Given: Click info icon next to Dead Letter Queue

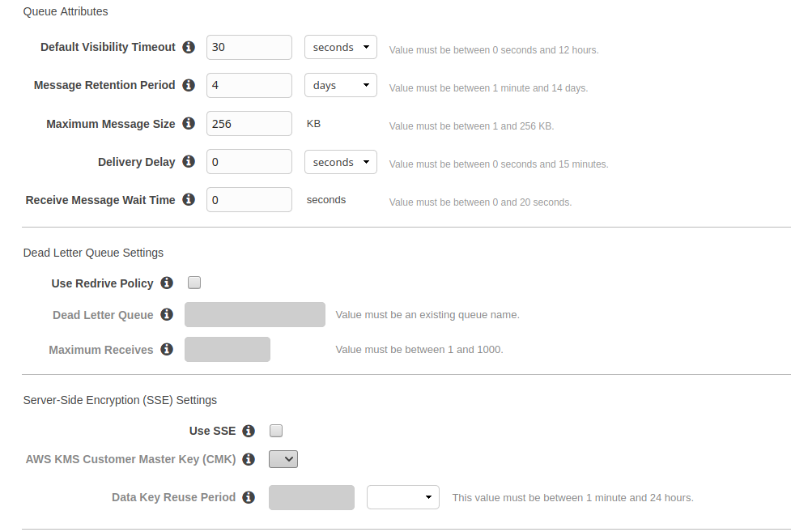Looking at the screenshot, I should tap(167, 314).
